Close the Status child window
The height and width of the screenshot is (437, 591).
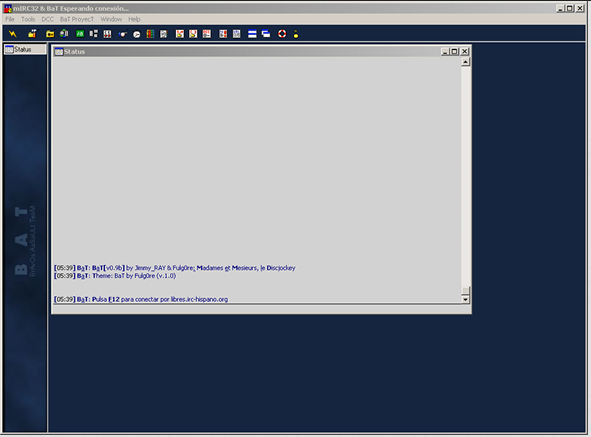[465, 52]
